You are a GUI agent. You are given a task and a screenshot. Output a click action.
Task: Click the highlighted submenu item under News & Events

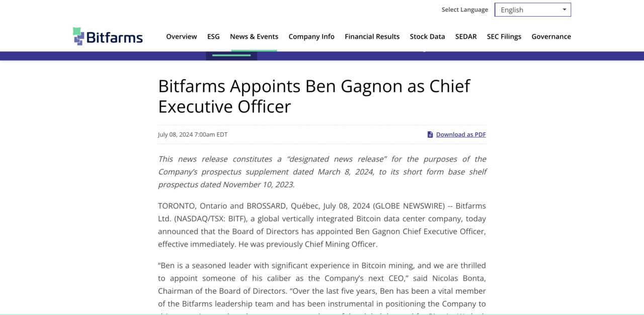coord(231,55)
